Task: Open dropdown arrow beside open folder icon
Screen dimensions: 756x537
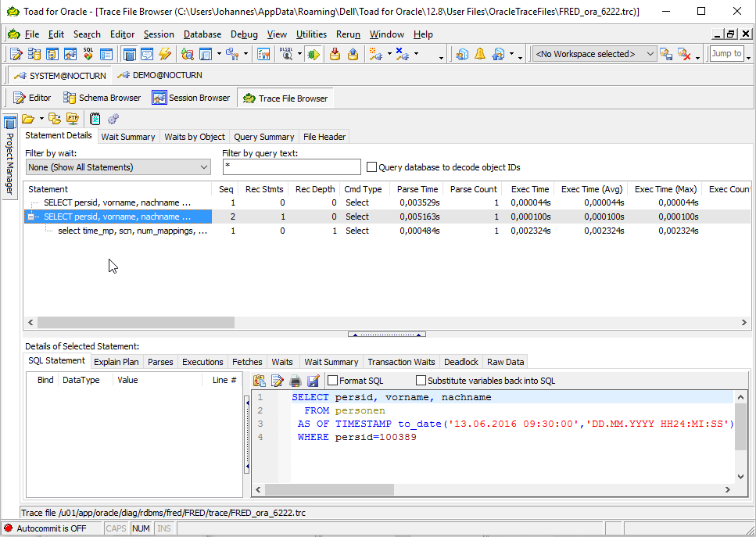Action: (x=41, y=119)
